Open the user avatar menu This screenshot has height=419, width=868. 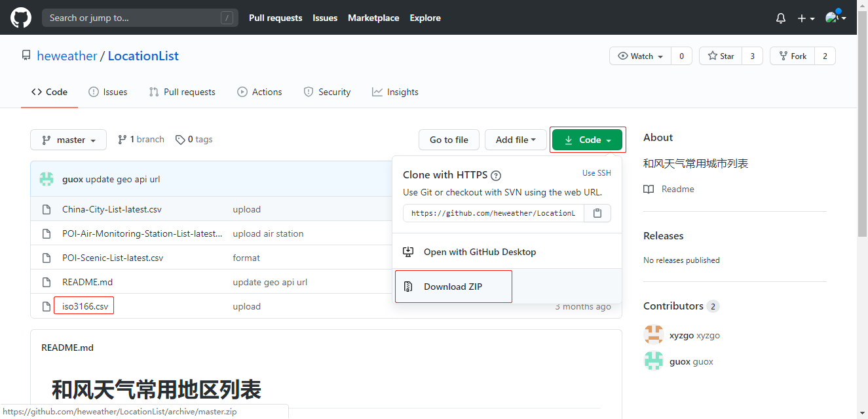836,18
